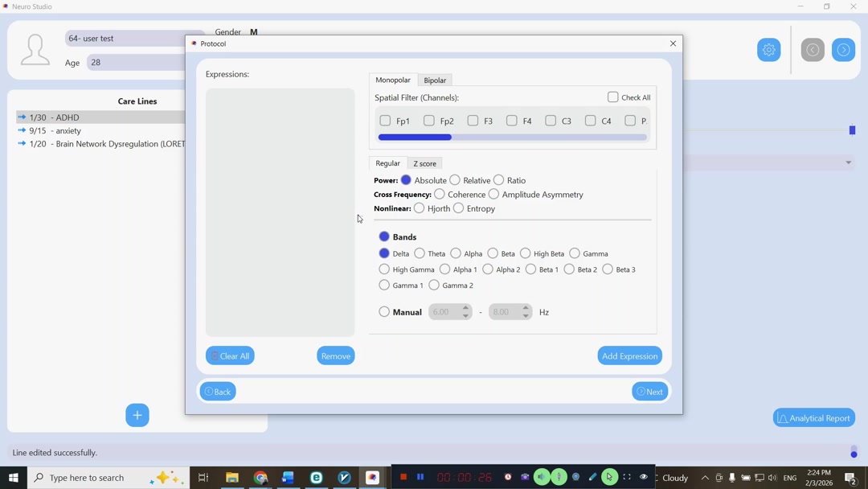The image size is (868, 489).
Task: Check the C3 channel checkbox
Action: pos(551,121)
